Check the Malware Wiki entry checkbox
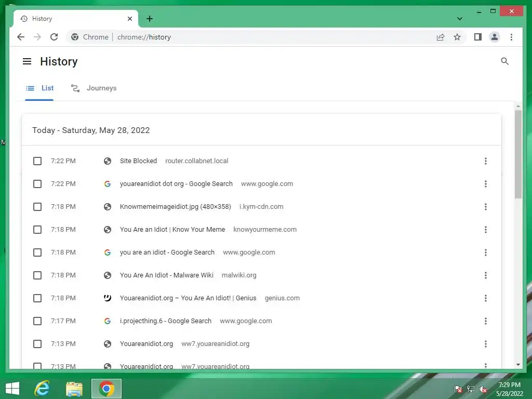Image resolution: width=532 pixels, height=399 pixels. 37,275
